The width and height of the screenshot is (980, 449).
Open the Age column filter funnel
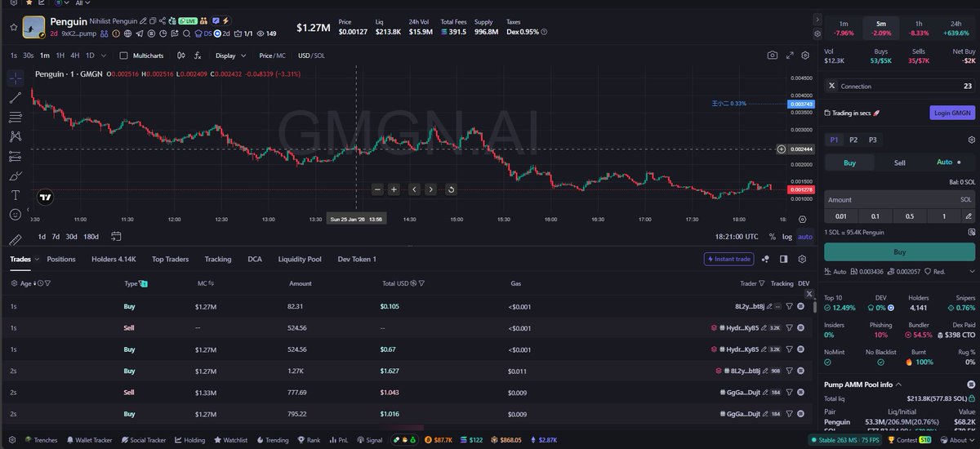pyautogui.click(x=48, y=283)
